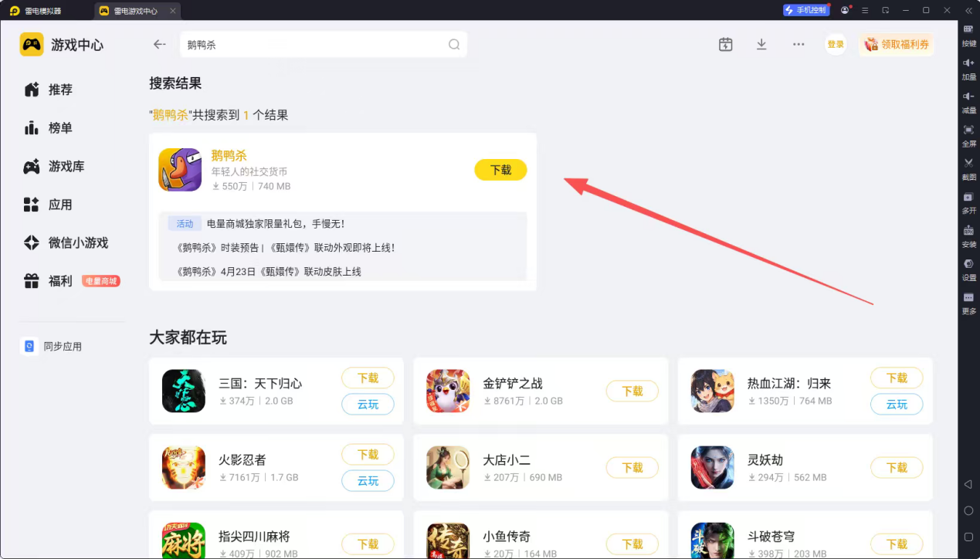Open the 按键 keymapping tool

(968, 36)
